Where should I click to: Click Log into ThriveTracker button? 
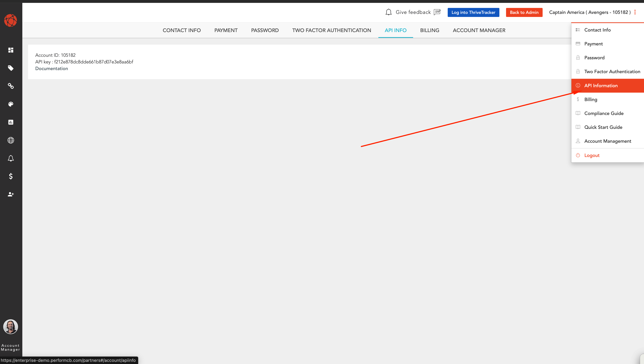point(473,12)
